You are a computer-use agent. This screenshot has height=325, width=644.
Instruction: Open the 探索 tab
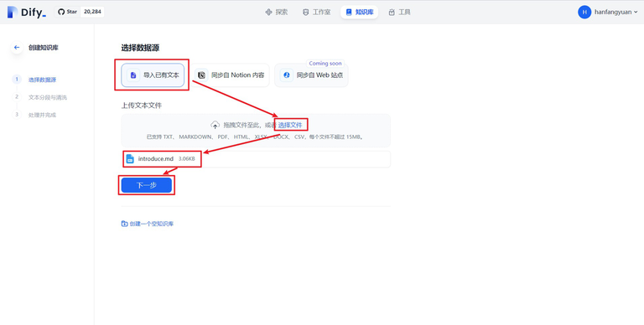coord(277,13)
